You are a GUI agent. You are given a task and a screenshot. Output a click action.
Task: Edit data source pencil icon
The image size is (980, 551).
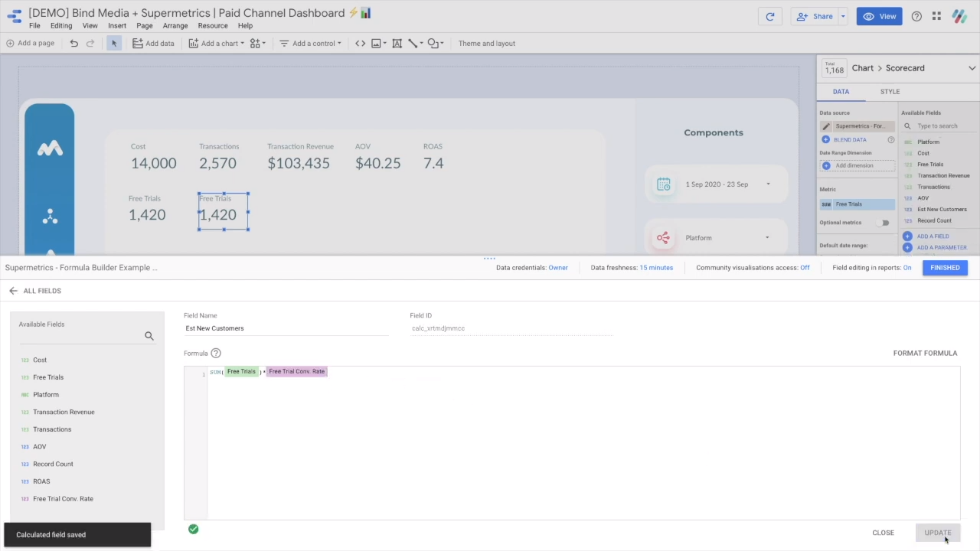click(826, 126)
